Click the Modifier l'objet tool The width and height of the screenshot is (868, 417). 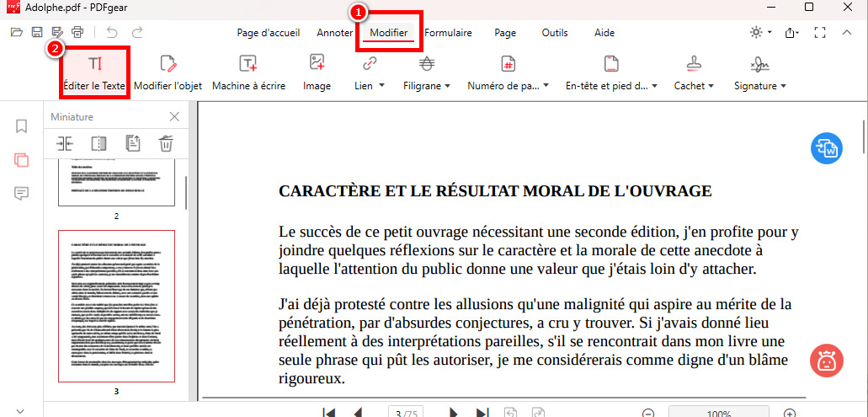pyautogui.click(x=168, y=73)
